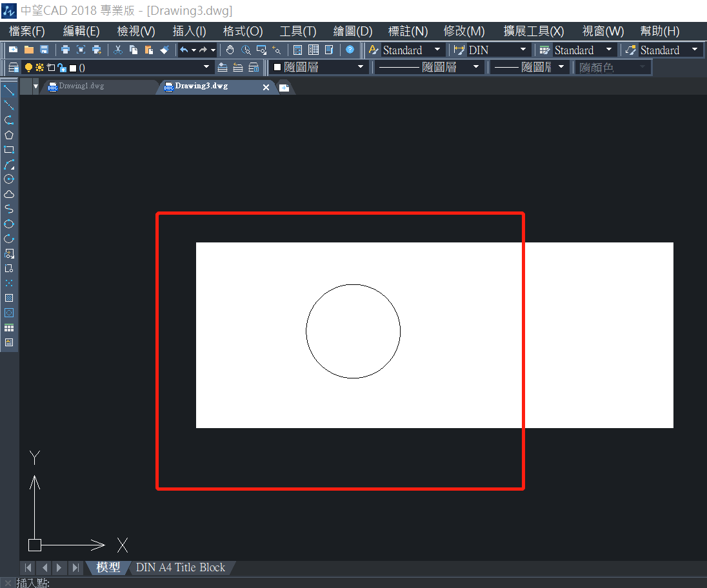This screenshot has width=707, height=588.
Task: Switch to DIN A4 Title Block layout
Action: click(x=181, y=567)
